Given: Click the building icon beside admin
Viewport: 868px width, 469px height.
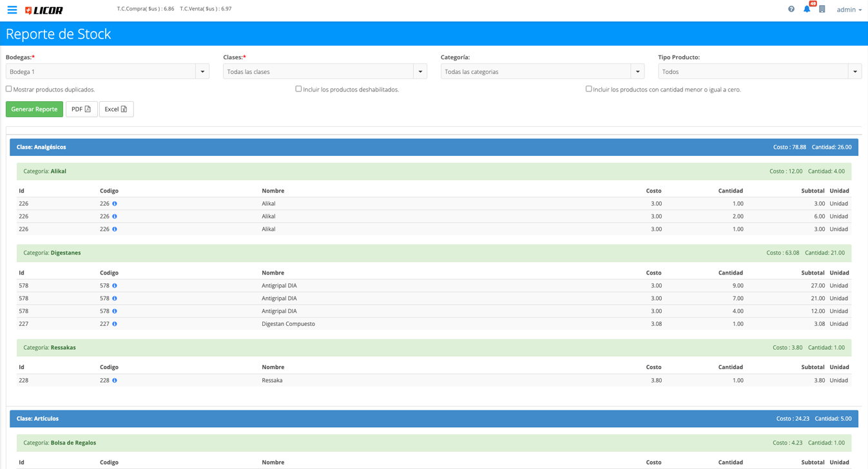Looking at the screenshot, I should coord(822,9).
